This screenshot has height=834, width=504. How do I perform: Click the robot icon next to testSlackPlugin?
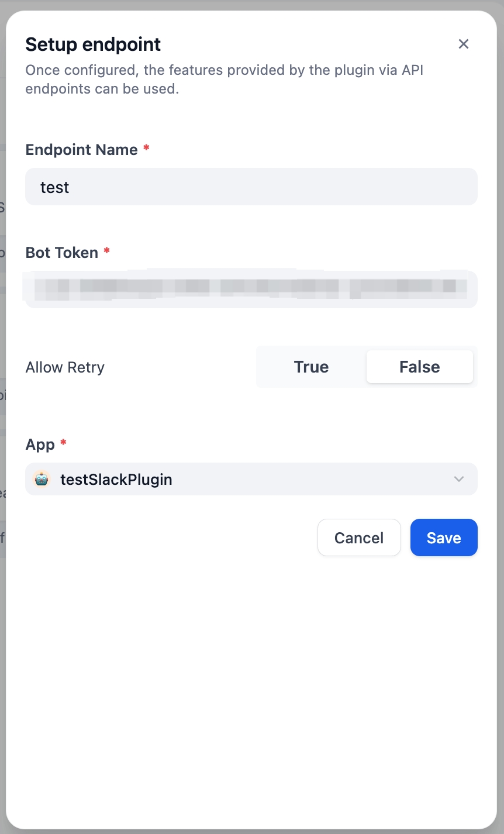[42, 479]
